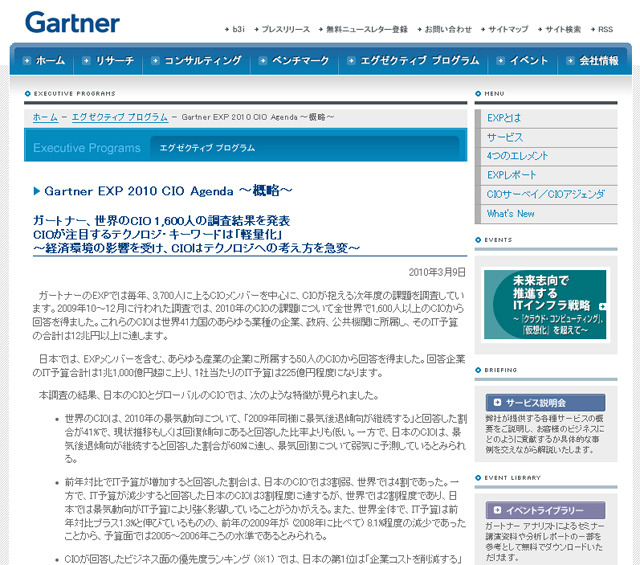Click the circle icon beside BRIEFING label
This screenshot has width=640, height=565.
[x=478, y=370]
